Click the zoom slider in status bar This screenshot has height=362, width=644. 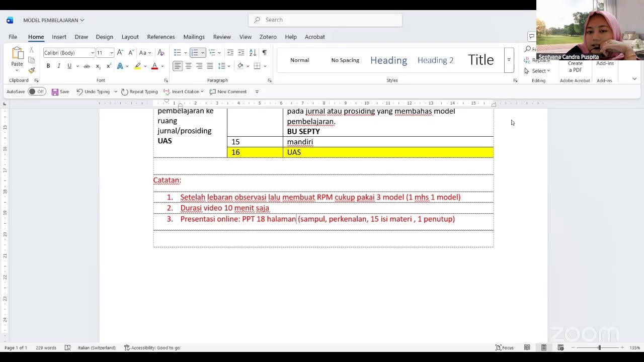click(x=599, y=347)
